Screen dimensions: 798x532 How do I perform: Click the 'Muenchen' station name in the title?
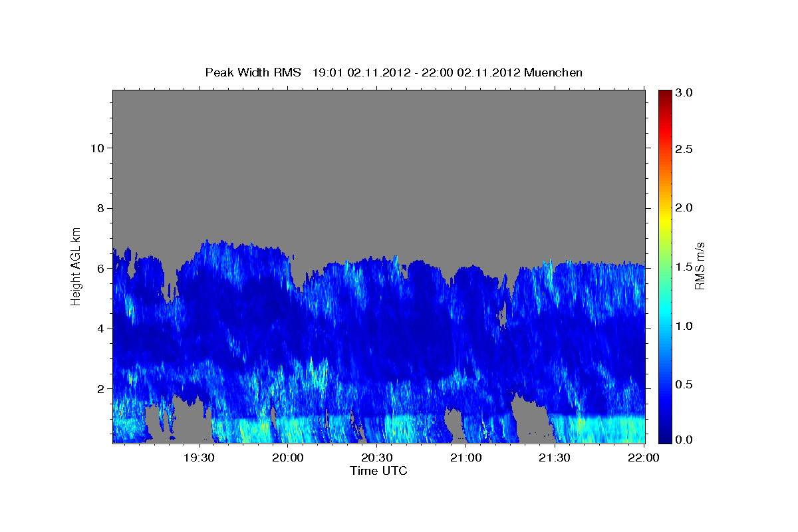553,72
